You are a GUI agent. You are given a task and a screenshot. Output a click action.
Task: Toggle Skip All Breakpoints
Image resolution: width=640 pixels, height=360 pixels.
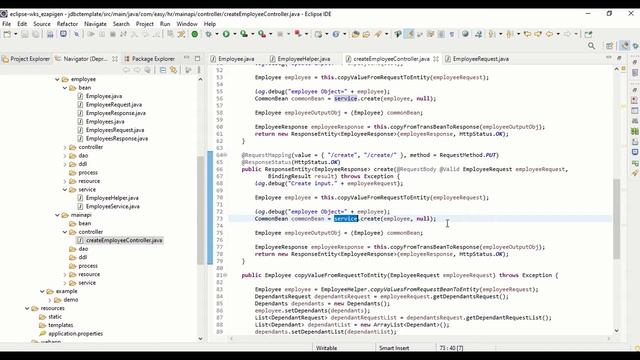[x=77, y=34]
